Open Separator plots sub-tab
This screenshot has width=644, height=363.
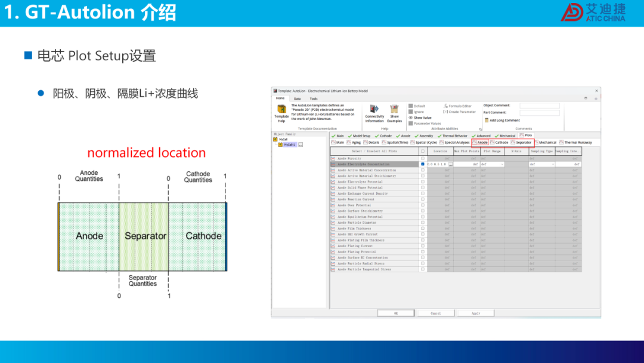pos(521,142)
